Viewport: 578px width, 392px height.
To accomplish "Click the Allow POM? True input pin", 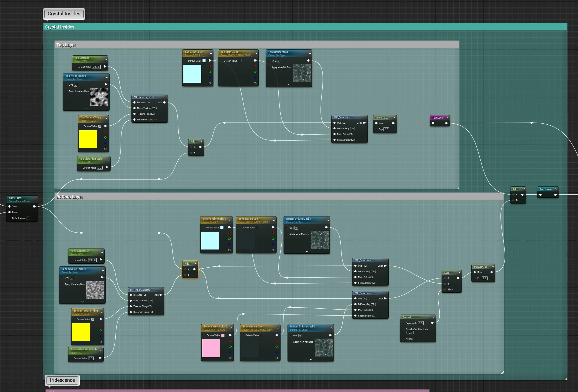I will coord(10,207).
